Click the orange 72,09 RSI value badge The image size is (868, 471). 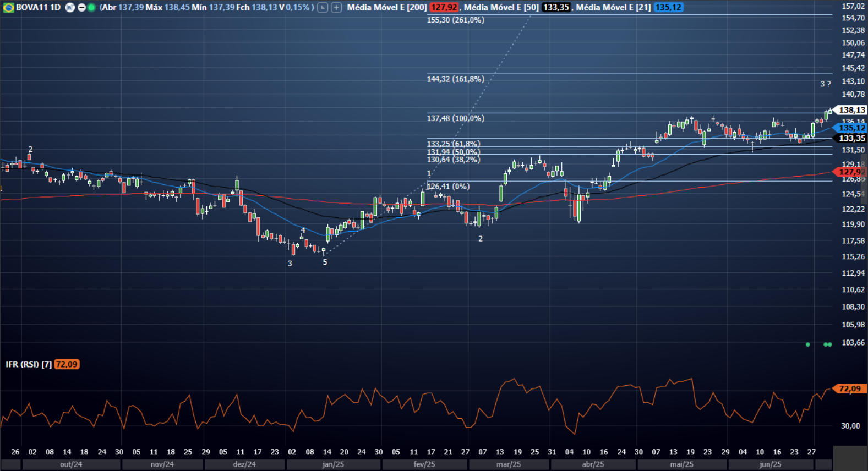(67, 364)
